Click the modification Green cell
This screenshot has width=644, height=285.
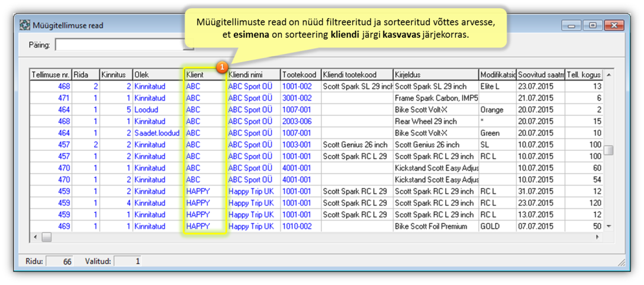tap(497, 133)
